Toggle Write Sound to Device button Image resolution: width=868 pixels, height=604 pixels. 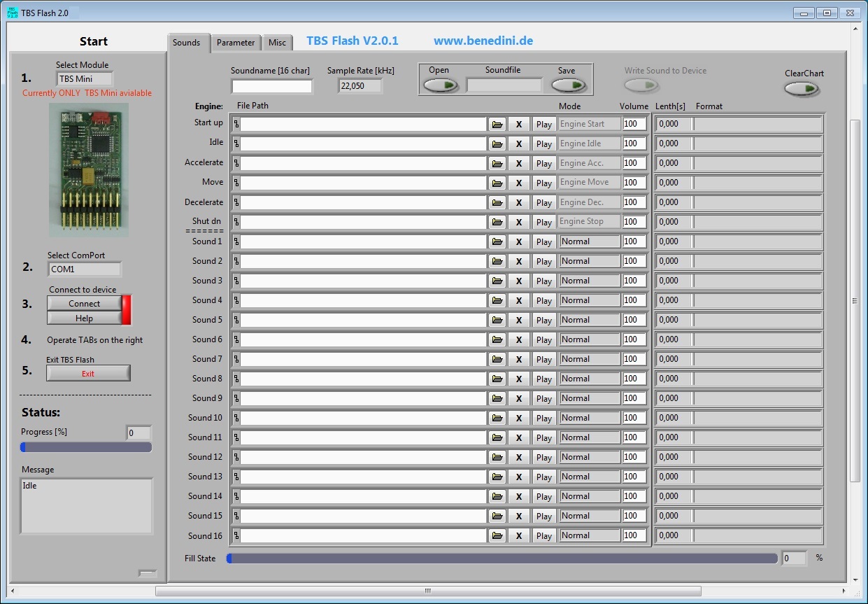(641, 85)
